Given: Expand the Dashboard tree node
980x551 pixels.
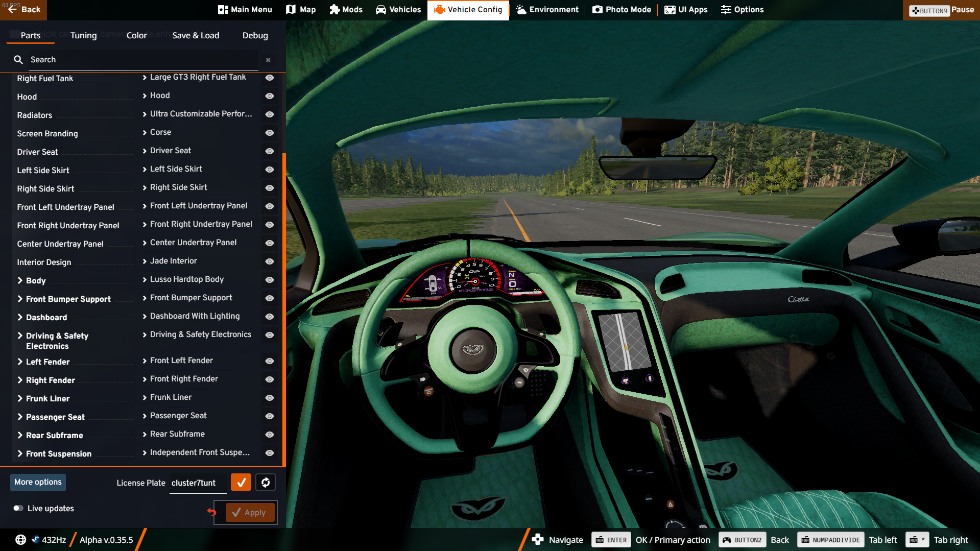Looking at the screenshot, I should [x=20, y=317].
